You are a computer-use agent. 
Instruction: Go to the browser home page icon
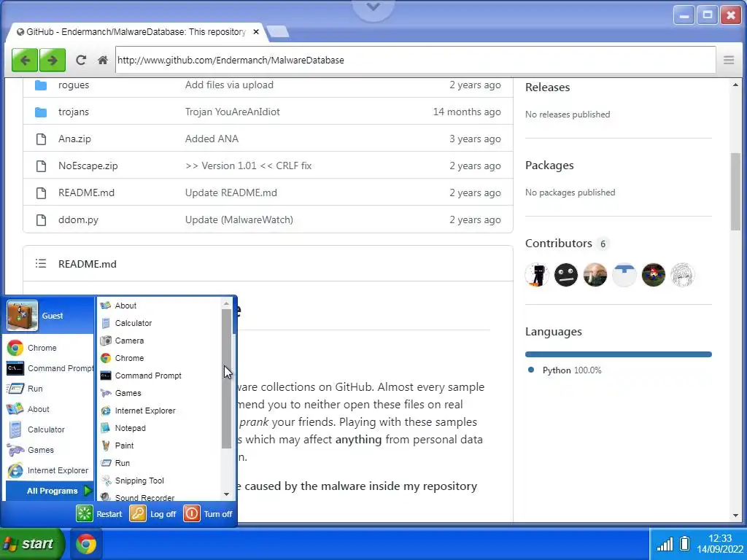(x=102, y=60)
